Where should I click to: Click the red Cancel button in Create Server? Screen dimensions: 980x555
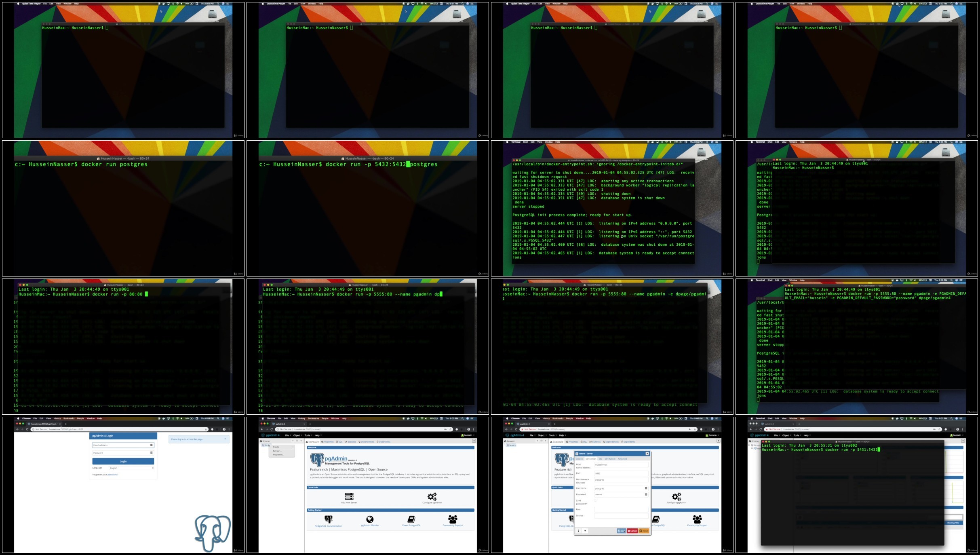[x=632, y=531]
